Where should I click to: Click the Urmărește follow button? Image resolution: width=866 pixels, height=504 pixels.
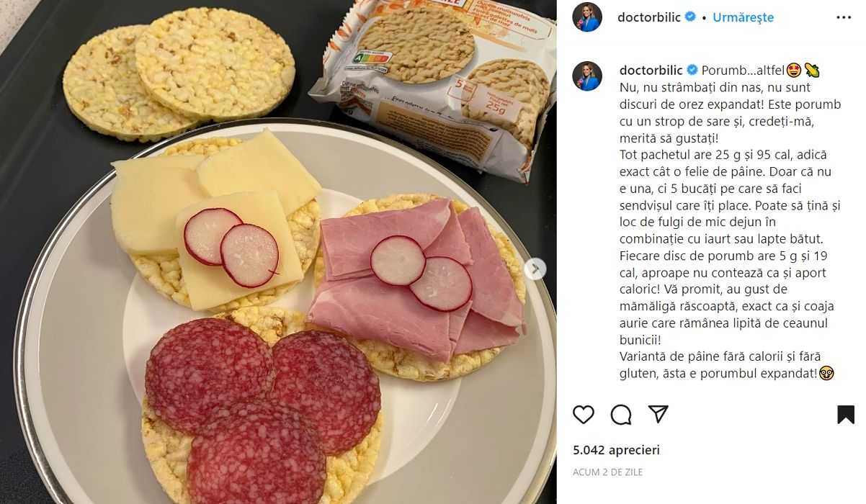pos(743,17)
